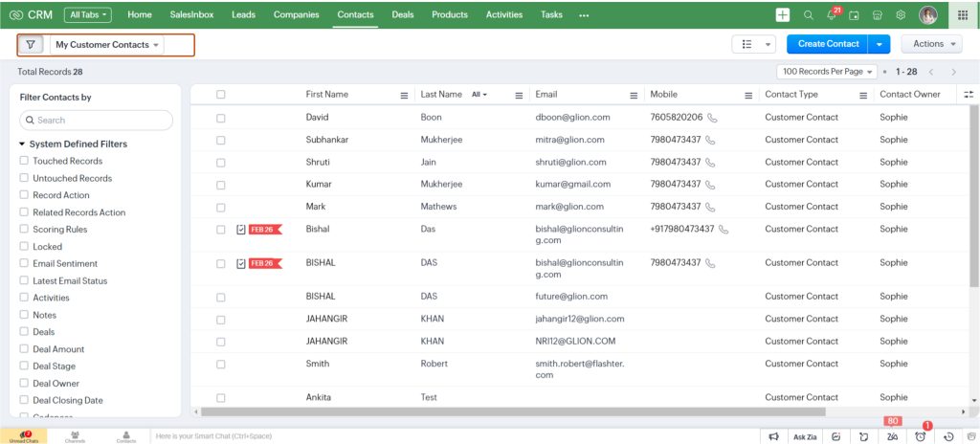
Task: Go to the Home tab
Action: click(140, 15)
